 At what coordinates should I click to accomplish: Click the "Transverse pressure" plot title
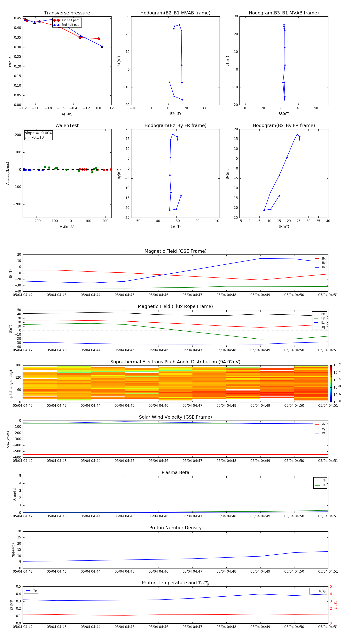click(x=67, y=13)
